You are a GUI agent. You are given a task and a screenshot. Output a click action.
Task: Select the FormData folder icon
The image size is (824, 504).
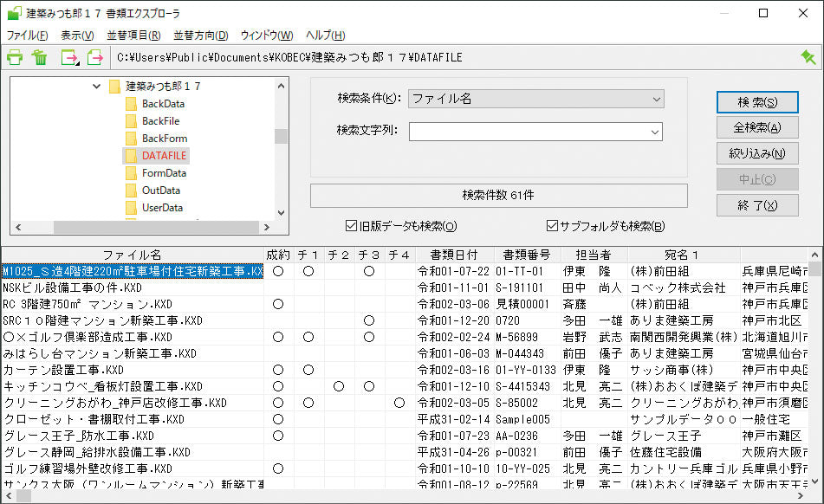pyautogui.click(x=132, y=173)
